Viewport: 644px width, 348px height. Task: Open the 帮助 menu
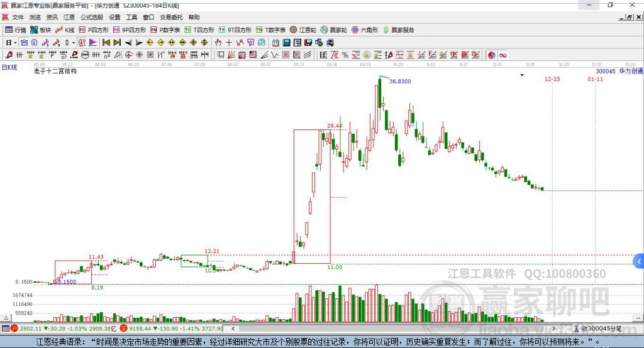(194, 17)
